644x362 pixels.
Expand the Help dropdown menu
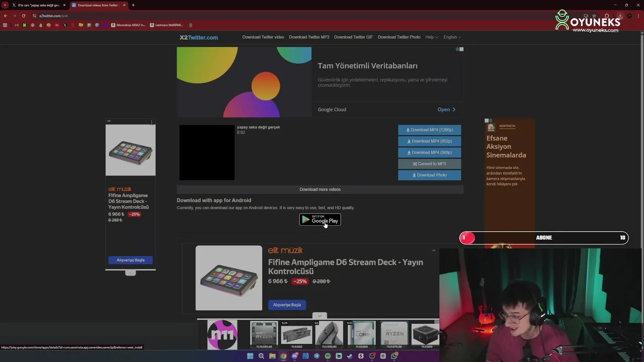[432, 37]
